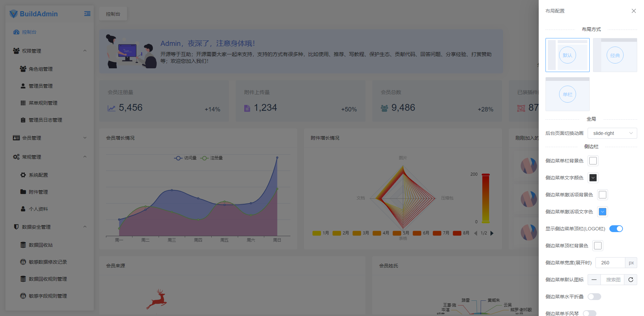The image size is (644, 316).
Task: Open the slide-right animation dropdown
Action: click(612, 133)
